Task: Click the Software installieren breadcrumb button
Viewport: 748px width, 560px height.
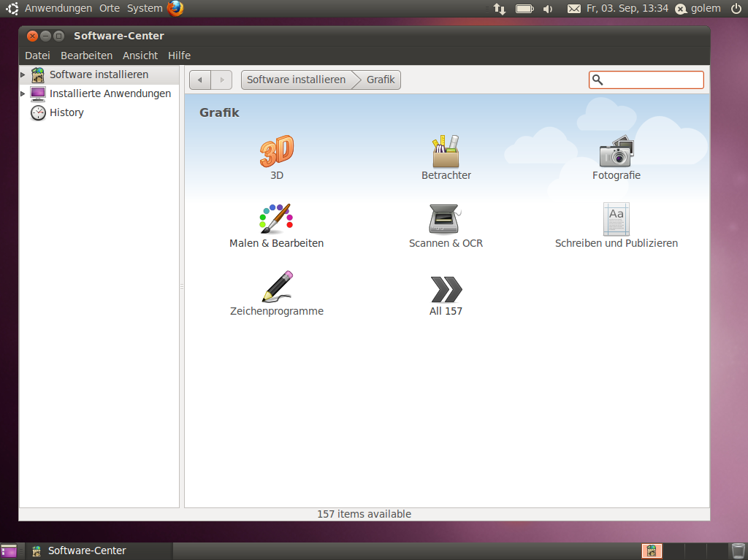Action: pyautogui.click(x=296, y=80)
